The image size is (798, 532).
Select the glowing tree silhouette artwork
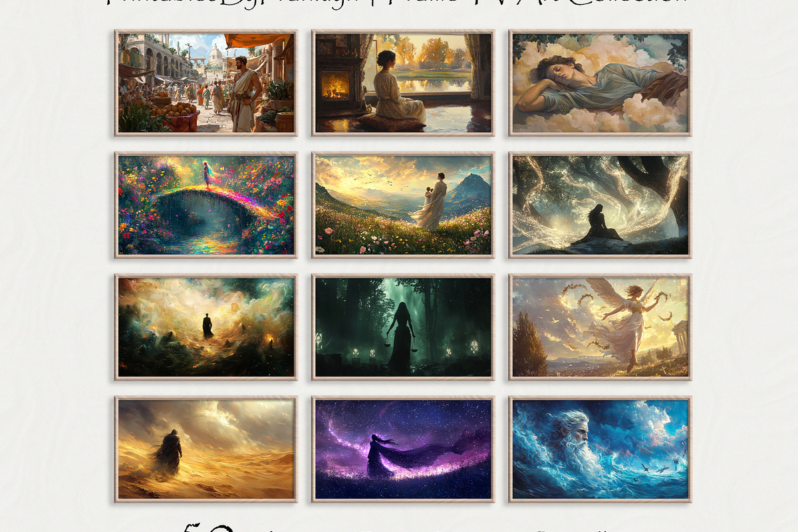[600, 205]
